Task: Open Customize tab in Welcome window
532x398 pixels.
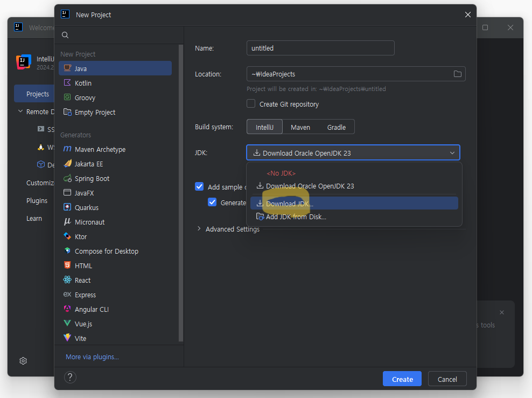Action: point(40,183)
